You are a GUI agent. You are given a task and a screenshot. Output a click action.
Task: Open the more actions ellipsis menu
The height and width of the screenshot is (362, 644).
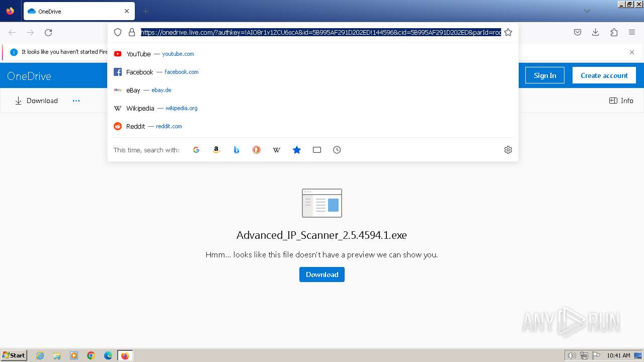coord(76,101)
